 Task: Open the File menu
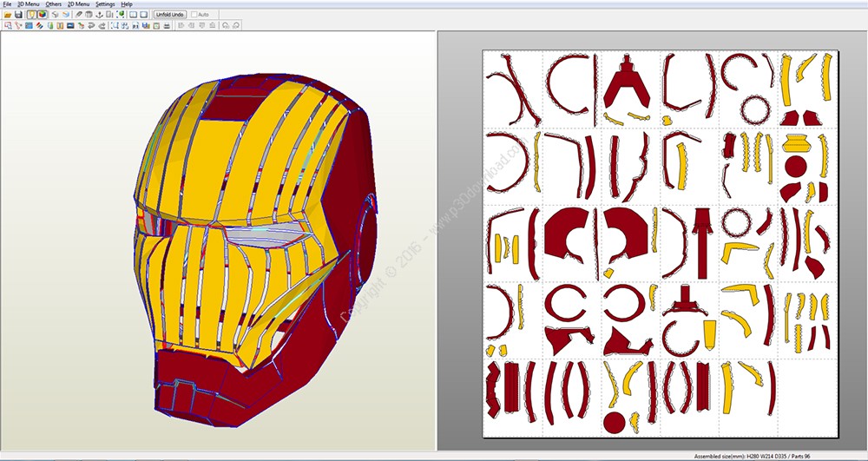pos(7,3)
